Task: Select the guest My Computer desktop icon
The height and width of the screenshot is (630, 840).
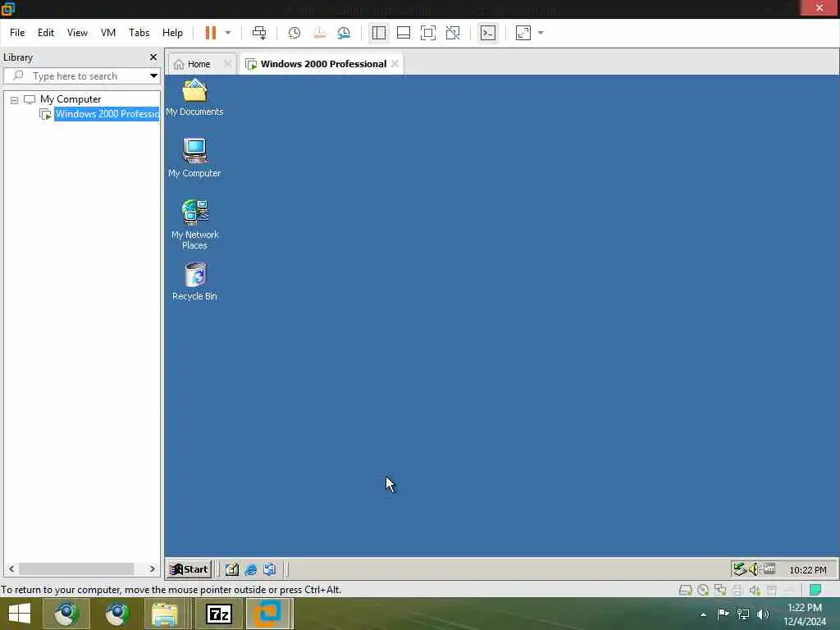Action: click(194, 157)
